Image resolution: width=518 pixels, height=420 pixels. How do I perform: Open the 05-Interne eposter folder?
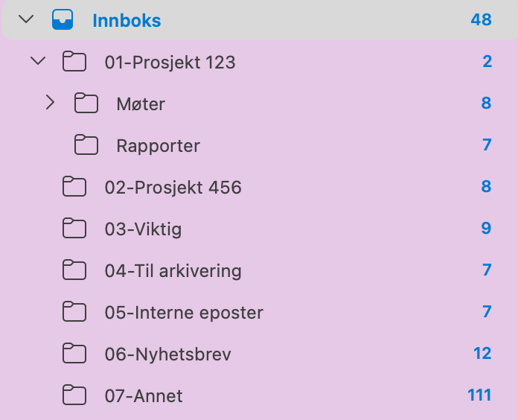pyautogui.click(x=184, y=312)
